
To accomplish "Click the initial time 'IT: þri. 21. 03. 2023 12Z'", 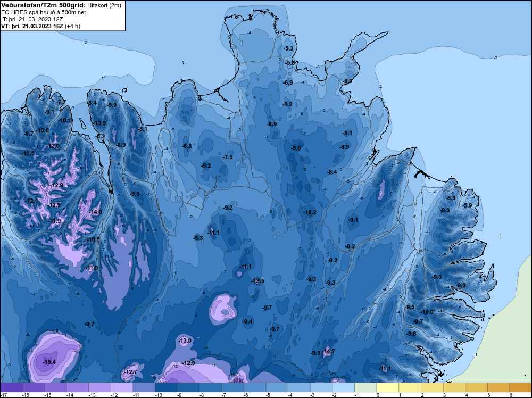I will click(x=32, y=19).
